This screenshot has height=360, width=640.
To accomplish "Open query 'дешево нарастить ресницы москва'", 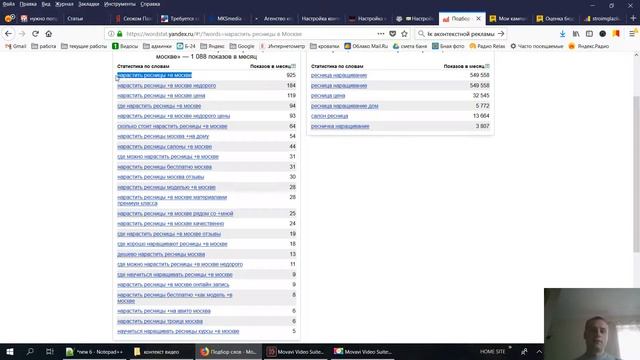I will (161, 254).
